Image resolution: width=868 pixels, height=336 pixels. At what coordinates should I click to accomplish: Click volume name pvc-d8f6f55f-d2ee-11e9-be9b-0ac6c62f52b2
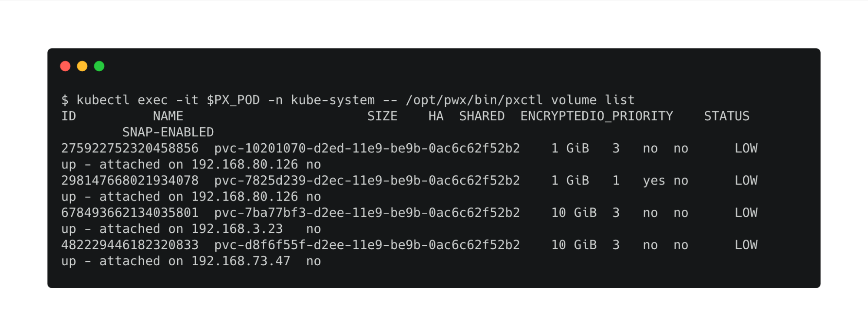tap(367, 245)
